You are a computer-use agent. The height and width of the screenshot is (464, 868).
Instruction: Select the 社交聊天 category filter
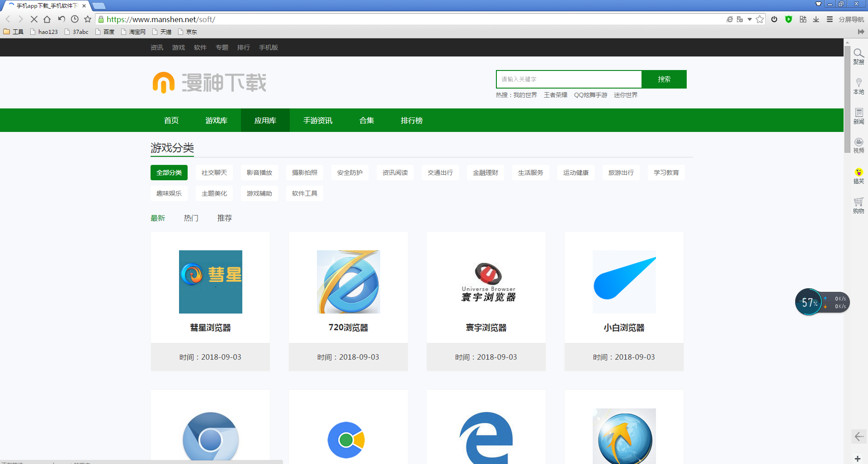click(x=214, y=173)
